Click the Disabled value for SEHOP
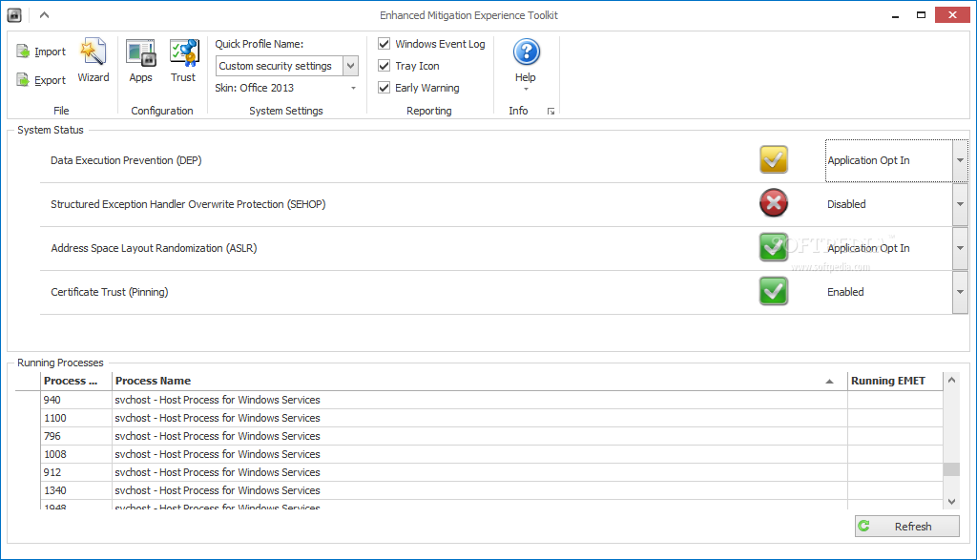977x560 pixels. click(846, 204)
